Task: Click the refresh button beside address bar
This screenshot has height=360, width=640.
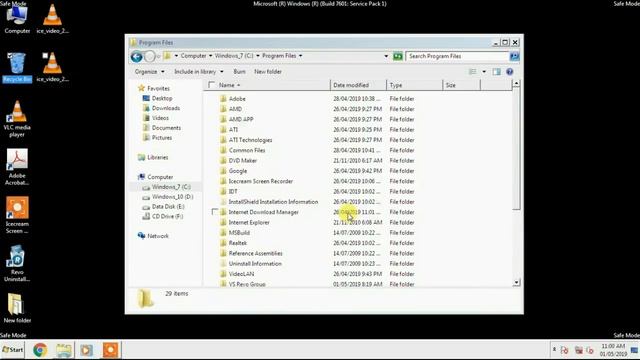Action: coord(398,56)
